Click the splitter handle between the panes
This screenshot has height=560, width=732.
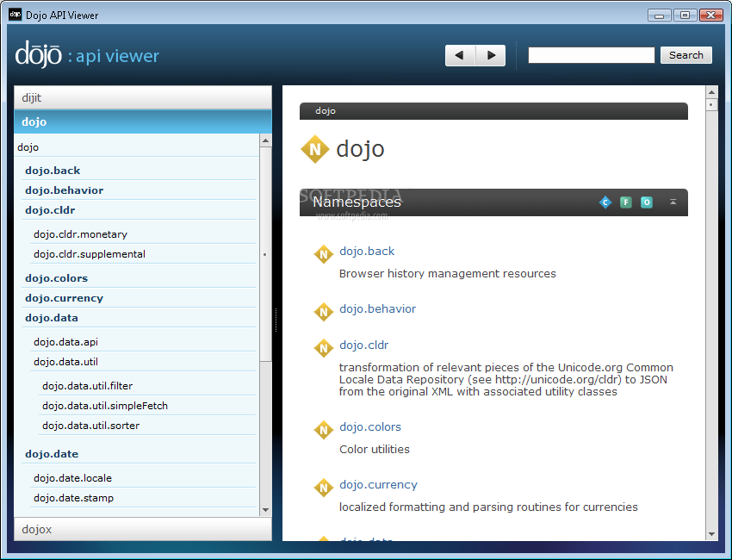click(x=276, y=320)
